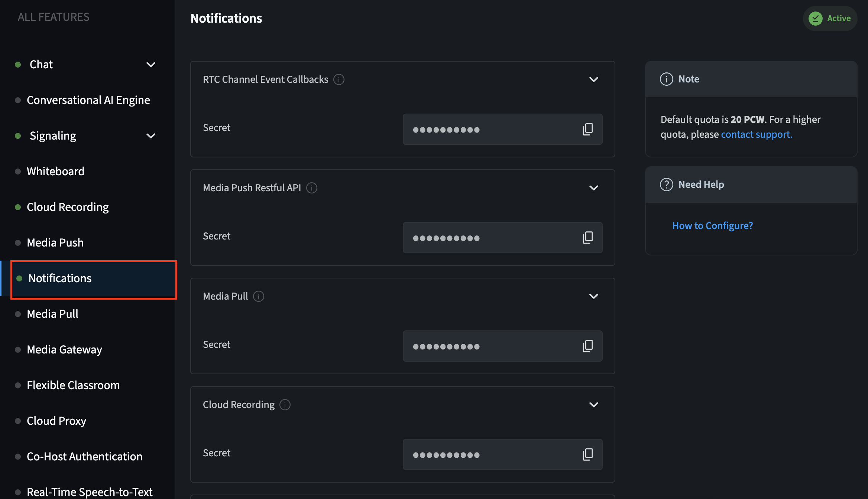Viewport: 868px width, 499px height.
Task: Collapse the Signaling sidebar section
Action: pyautogui.click(x=151, y=136)
